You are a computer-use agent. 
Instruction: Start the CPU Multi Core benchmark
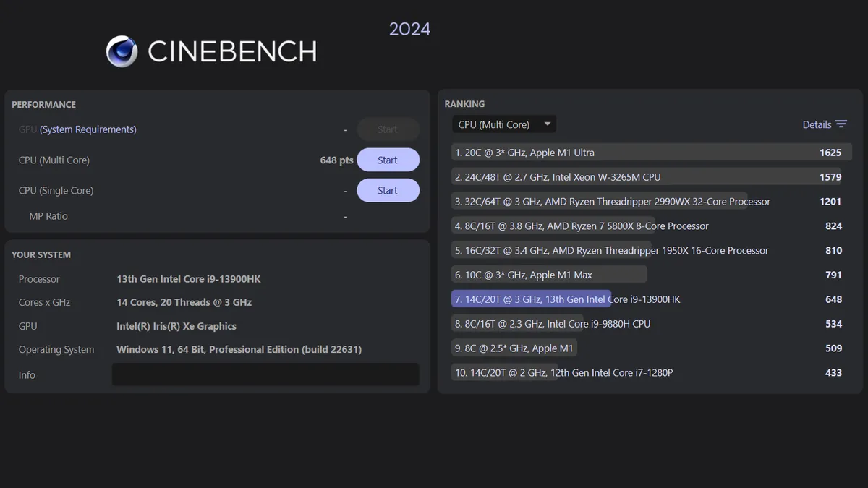[x=388, y=160]
